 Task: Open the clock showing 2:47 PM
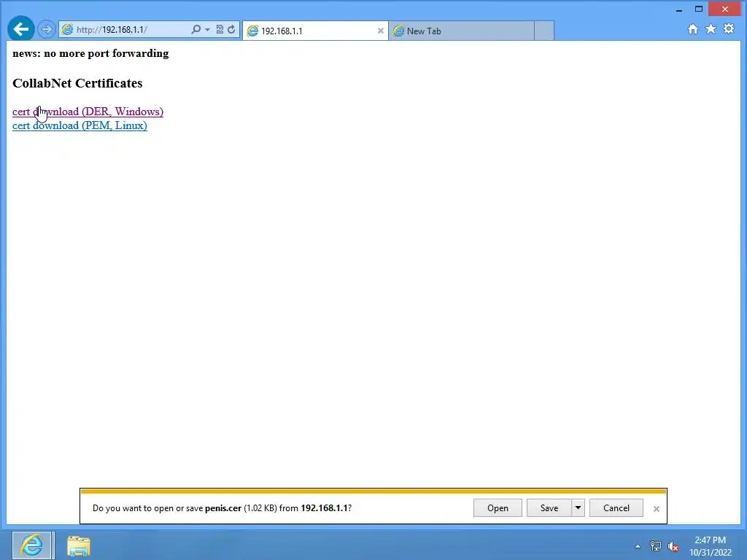710,546
